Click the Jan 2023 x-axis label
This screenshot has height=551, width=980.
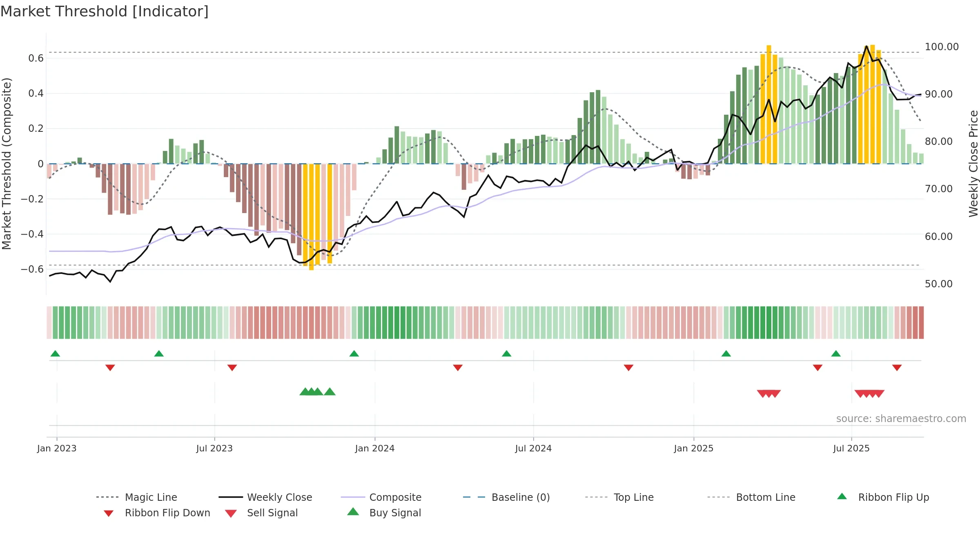coord(57,448)
